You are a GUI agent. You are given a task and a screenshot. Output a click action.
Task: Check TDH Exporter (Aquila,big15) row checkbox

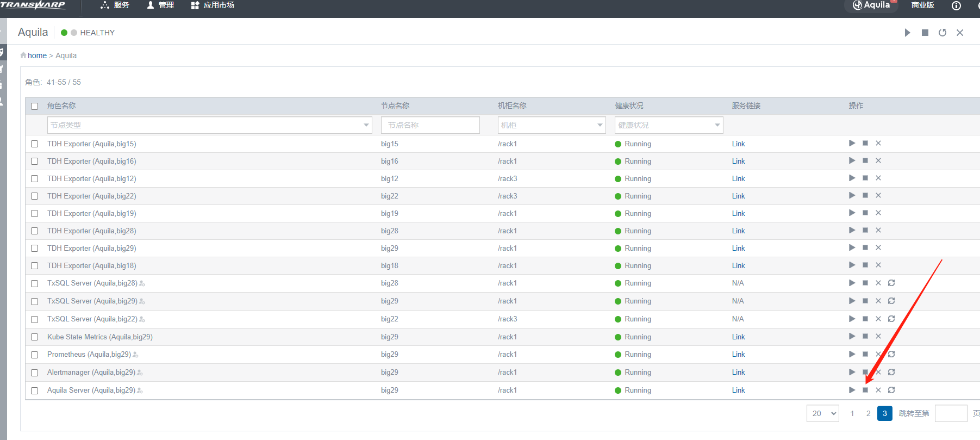pos(35,144)
